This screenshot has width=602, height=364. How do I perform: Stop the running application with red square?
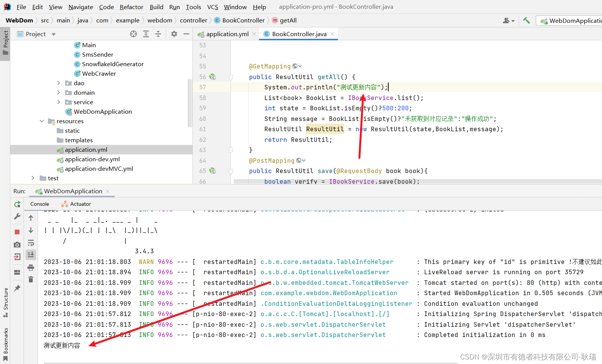[x=17, y=232]
